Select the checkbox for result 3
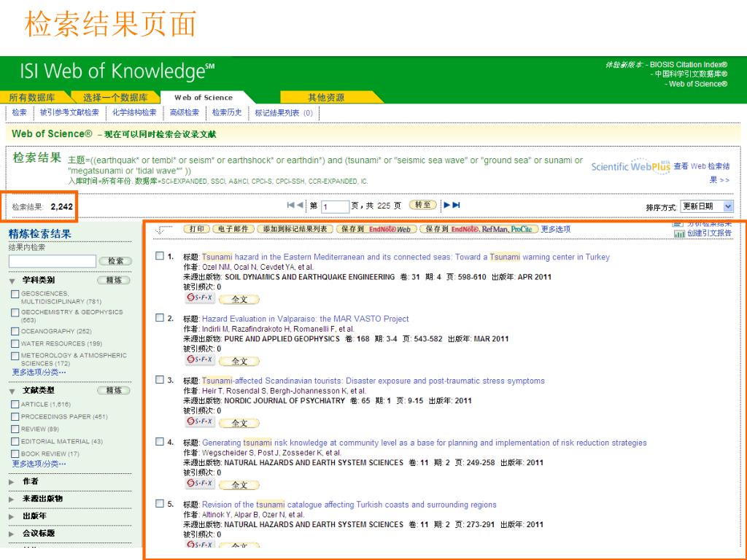The width and height of the screenshot is (747, 560). (160, 380)
